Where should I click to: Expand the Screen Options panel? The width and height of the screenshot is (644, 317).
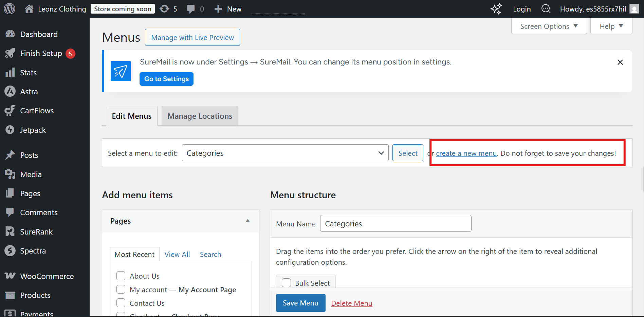click(549, 26)
